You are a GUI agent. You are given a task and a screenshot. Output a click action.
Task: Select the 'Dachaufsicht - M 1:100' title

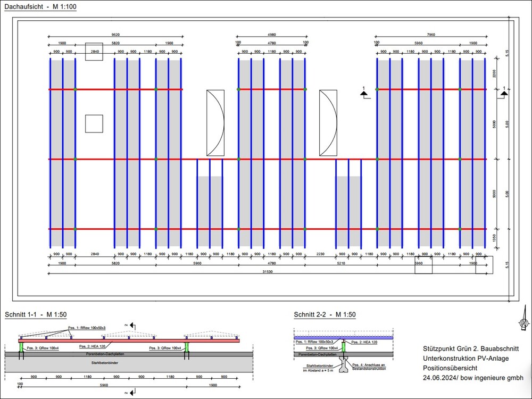coord(40,6)
